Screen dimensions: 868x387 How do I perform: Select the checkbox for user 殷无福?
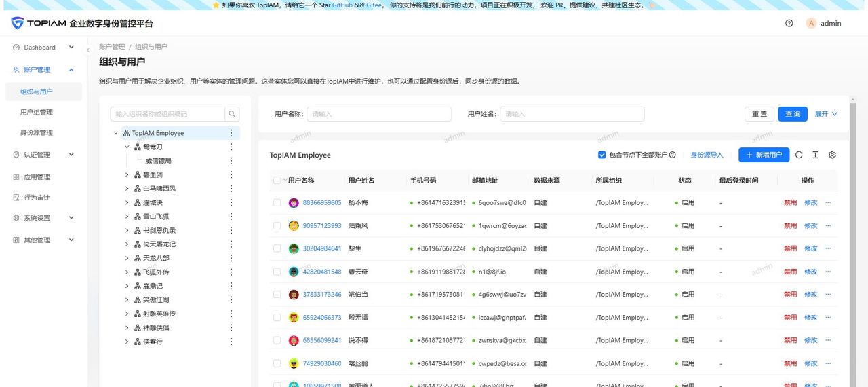(x=277, y=318)
